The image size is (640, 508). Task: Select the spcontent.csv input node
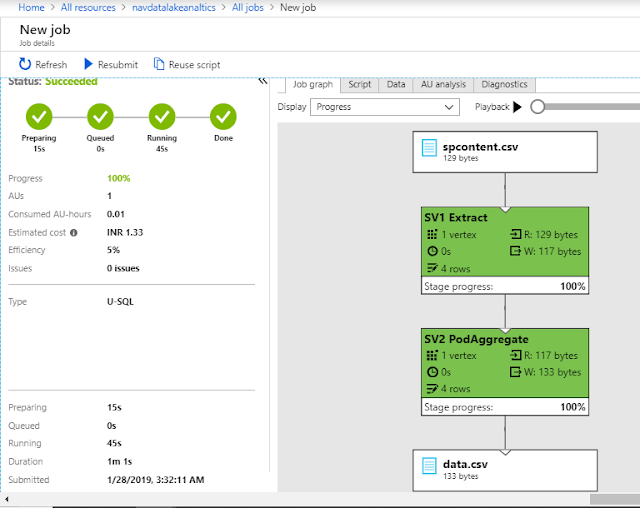505,152
